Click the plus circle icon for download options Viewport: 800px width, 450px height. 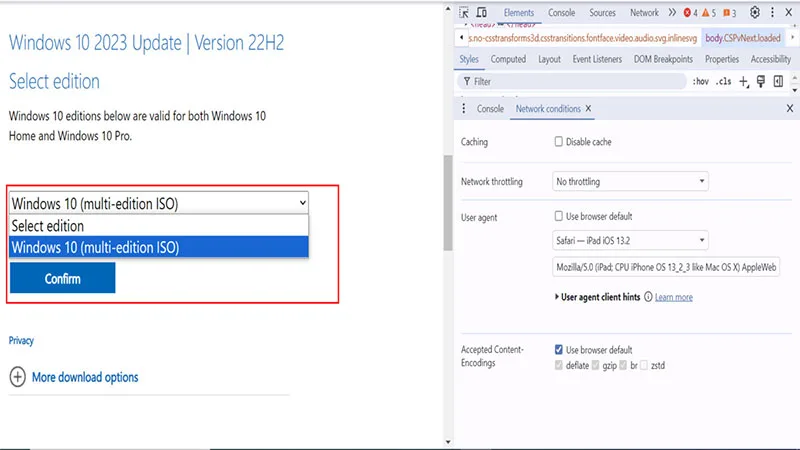point(17,377)
